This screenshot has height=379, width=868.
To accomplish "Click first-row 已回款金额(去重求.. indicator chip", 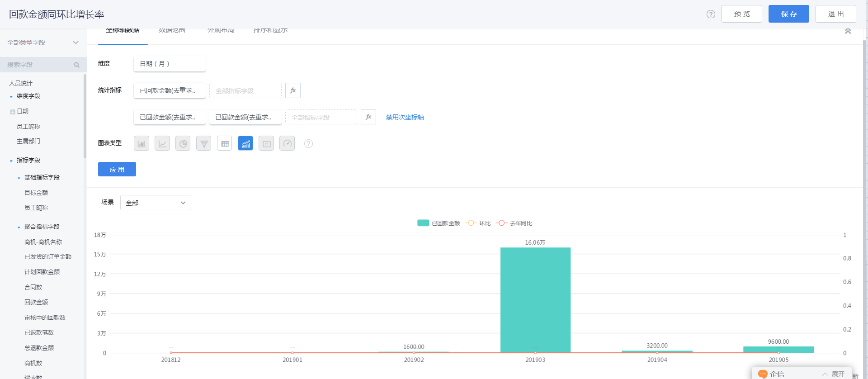I will [x=170, y=90].
